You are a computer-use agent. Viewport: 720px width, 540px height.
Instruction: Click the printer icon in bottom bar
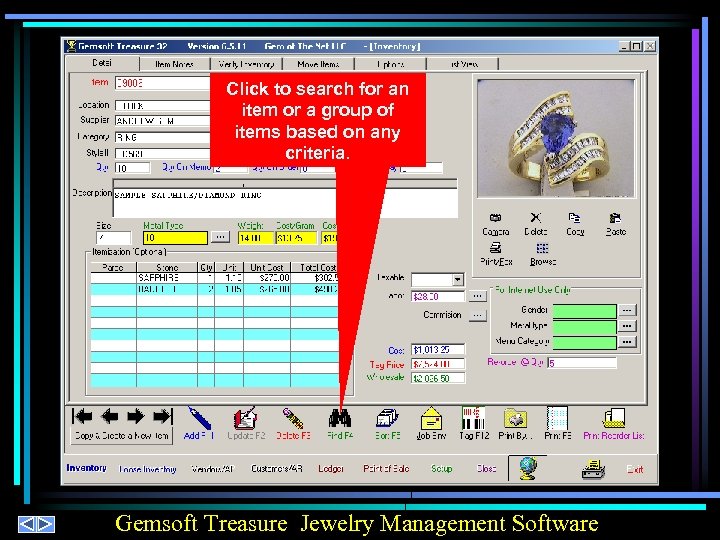(x=593, y=469)
